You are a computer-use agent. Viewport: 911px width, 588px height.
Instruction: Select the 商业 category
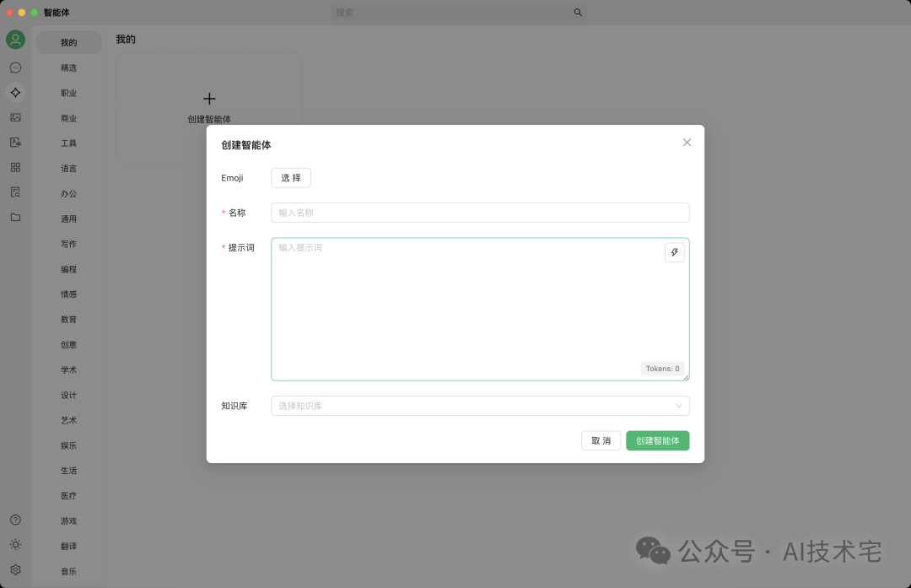(68, 118)
